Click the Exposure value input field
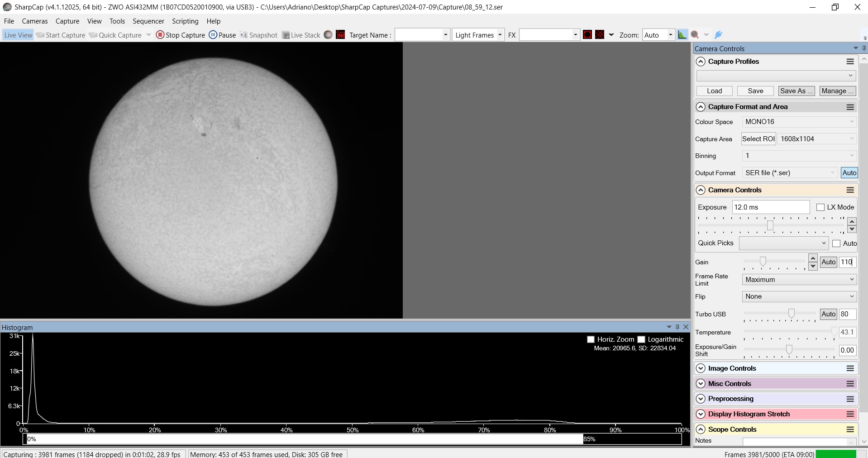 click(770, 207)
